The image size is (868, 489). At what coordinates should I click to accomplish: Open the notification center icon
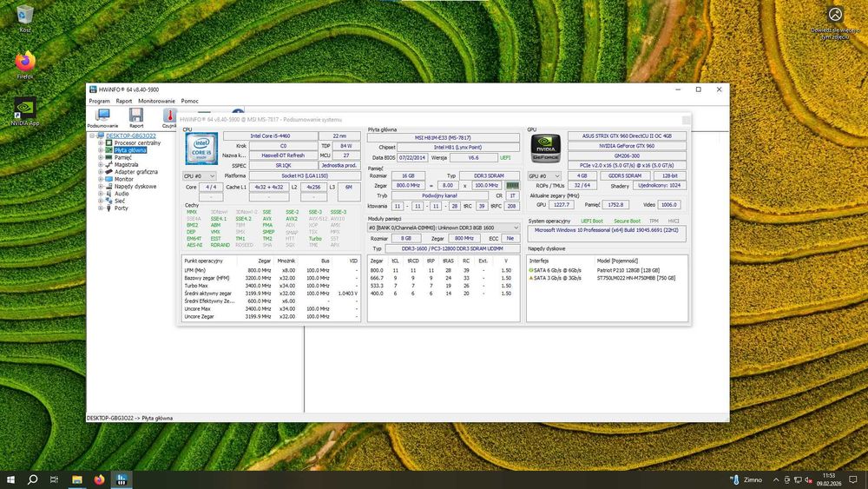tap(853, 479)
